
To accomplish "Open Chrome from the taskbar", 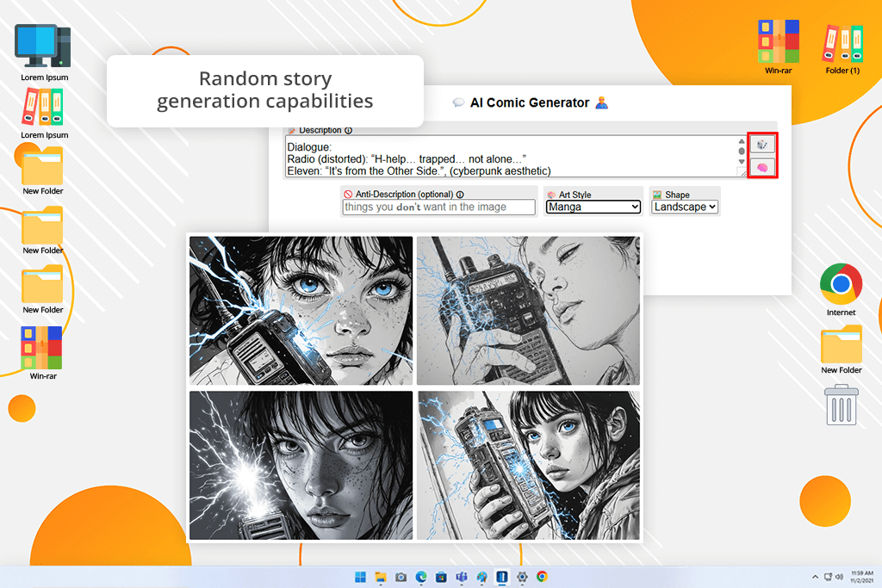I will [542, 577].
